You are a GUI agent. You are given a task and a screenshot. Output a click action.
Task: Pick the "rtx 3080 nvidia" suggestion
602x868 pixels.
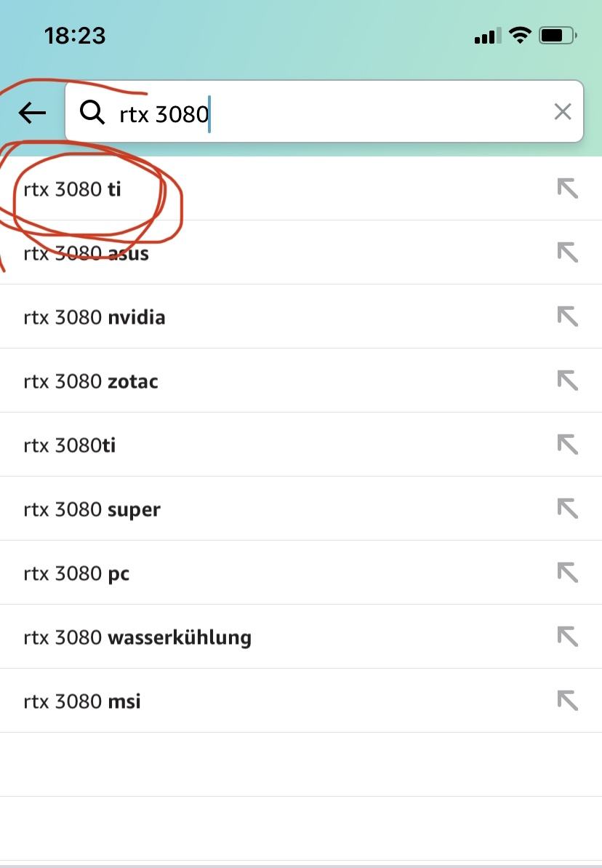(x=95, y=318)
